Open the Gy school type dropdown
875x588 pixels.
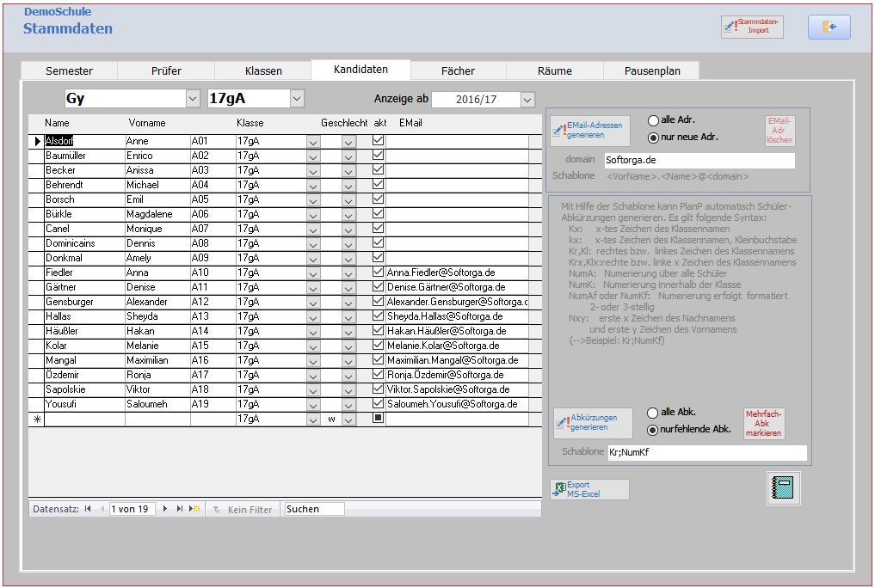[x=193, y=99]
